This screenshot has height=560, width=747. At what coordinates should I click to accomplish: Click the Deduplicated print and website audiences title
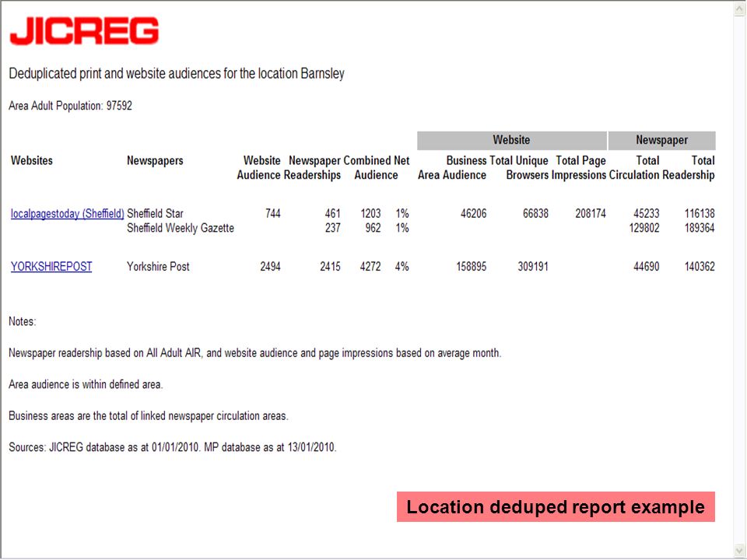(x=177, y=74)
